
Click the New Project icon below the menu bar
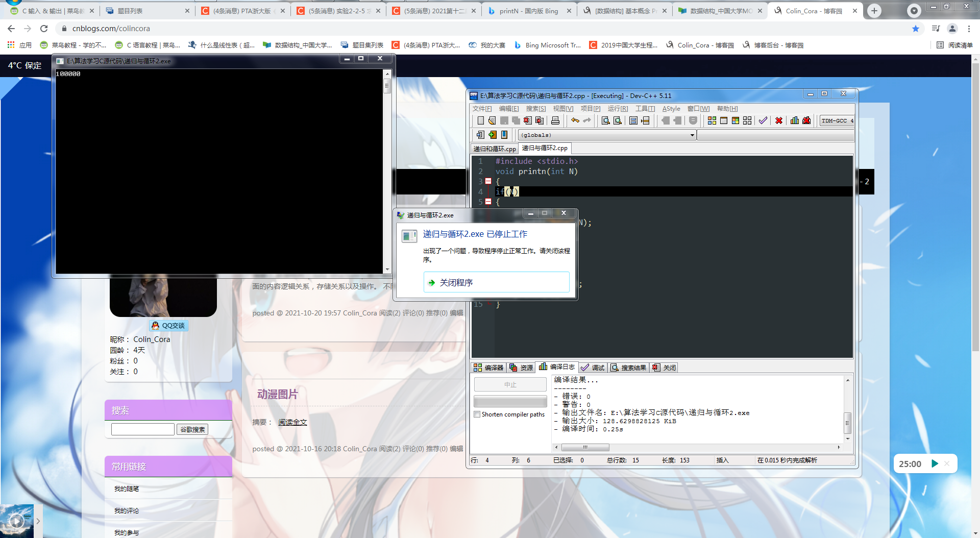pyautogui.click(x=480, y=135)
